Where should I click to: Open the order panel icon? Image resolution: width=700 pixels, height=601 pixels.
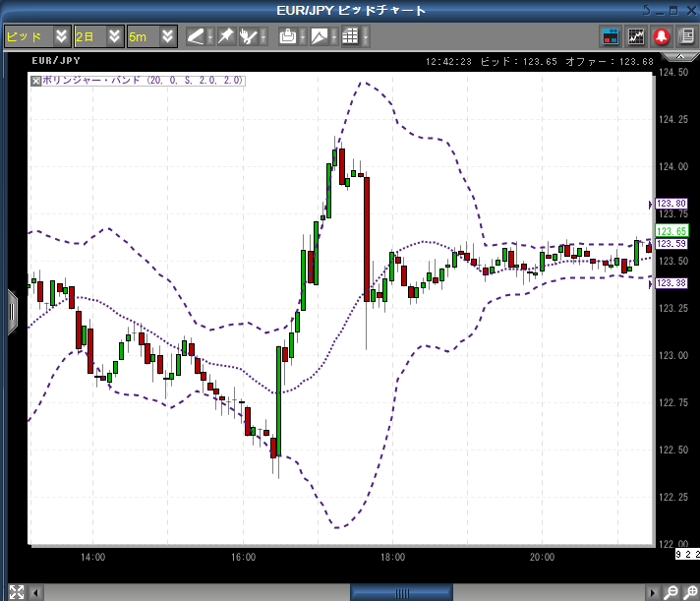coord(611,36)
